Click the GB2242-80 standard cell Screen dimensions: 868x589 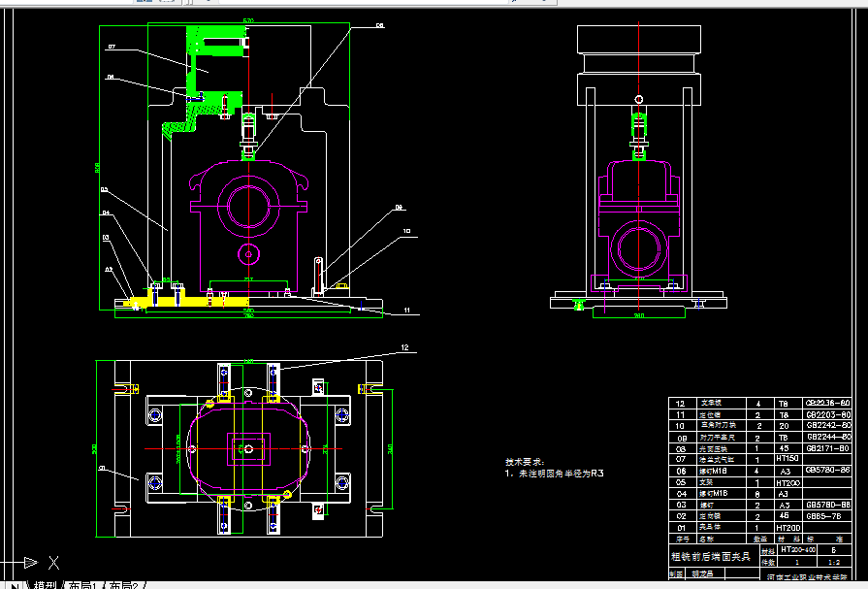click(827, 426)
